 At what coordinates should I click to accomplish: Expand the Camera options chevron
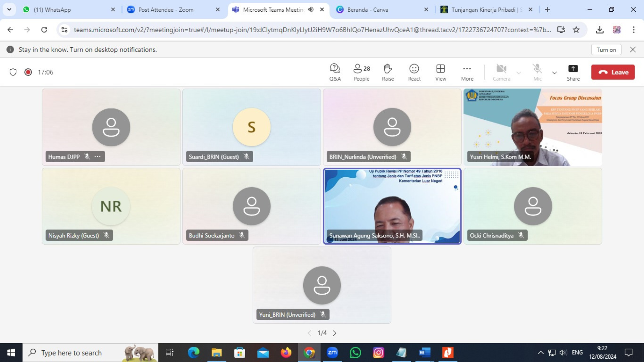point(519,72)
